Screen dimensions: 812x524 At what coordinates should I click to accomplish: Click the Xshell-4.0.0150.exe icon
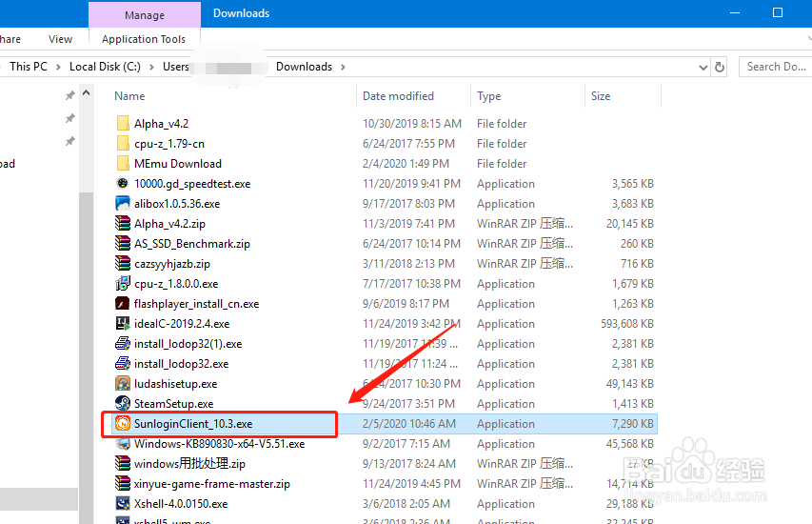pyautogui.click(x=123, y=504)
